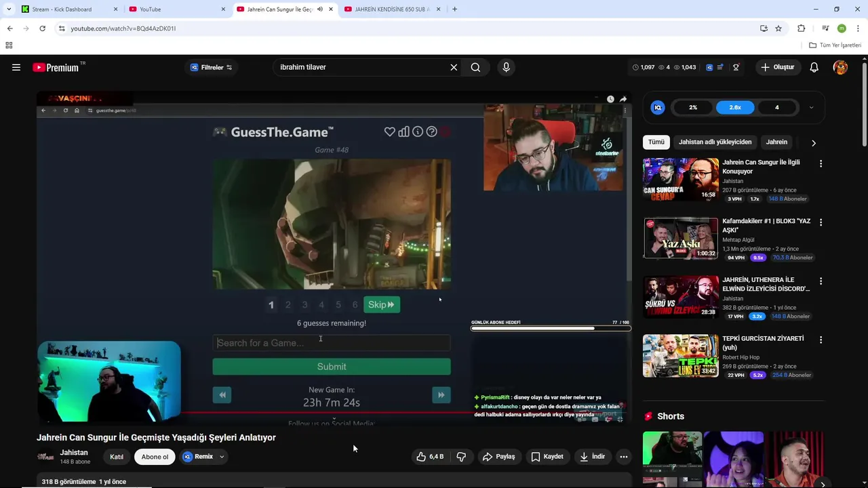Close the YouTube tab
The image size is (868, 488).
[x=223, y=9]
